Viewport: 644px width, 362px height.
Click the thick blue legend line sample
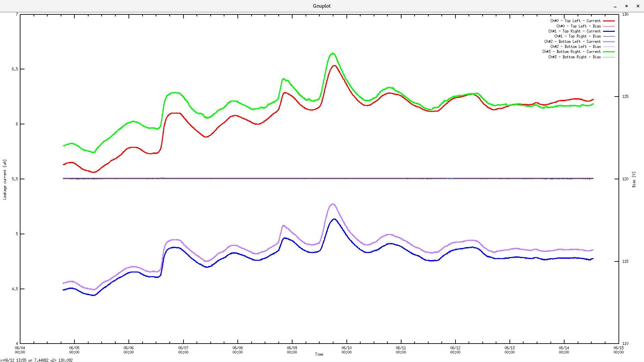tap(609, 31)
